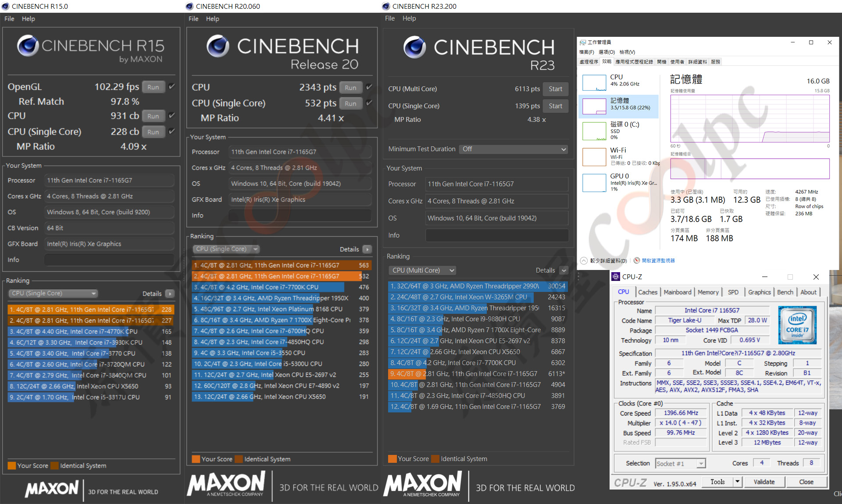Open R15 ranking CPU (Single Core) dropdown

click(x=53, y=294)
